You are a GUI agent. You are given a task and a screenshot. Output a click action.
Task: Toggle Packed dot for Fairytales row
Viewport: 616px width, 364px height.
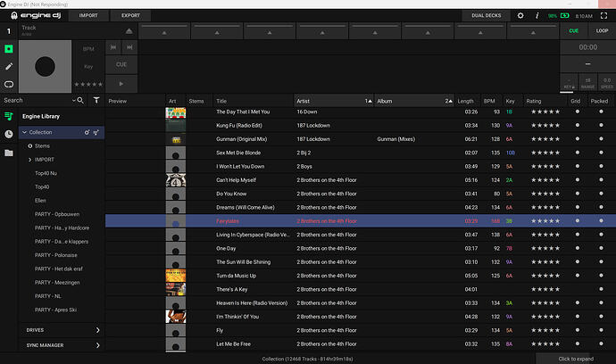point(601,220)
